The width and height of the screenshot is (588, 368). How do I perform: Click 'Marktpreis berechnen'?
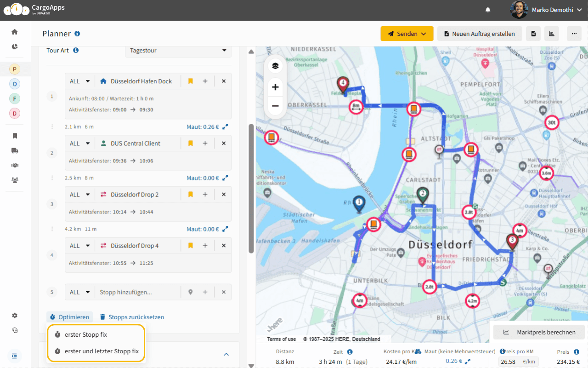click(x=538, y=332)
